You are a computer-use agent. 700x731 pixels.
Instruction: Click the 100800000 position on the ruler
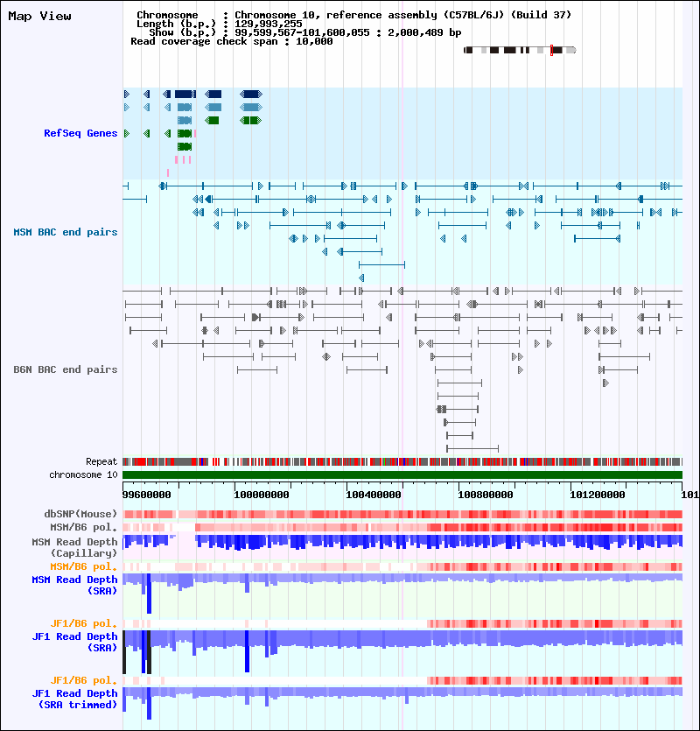click(485, 495)
